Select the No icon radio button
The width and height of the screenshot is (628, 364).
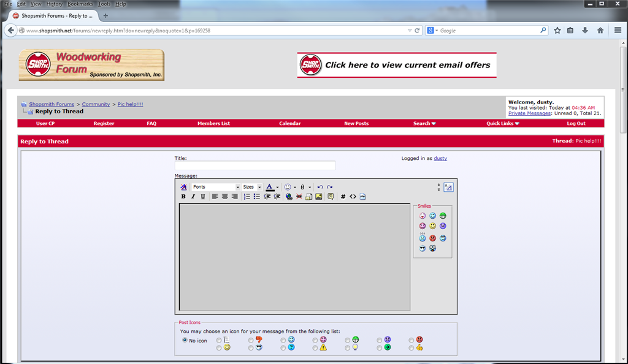pyautogui.click(x=185, y=340)
